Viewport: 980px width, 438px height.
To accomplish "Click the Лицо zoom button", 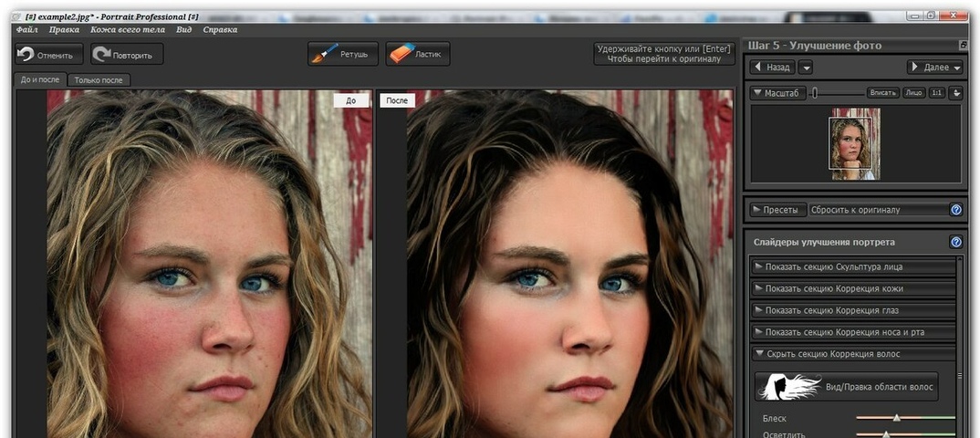I will pyautogui.click(x=913, y=93).
